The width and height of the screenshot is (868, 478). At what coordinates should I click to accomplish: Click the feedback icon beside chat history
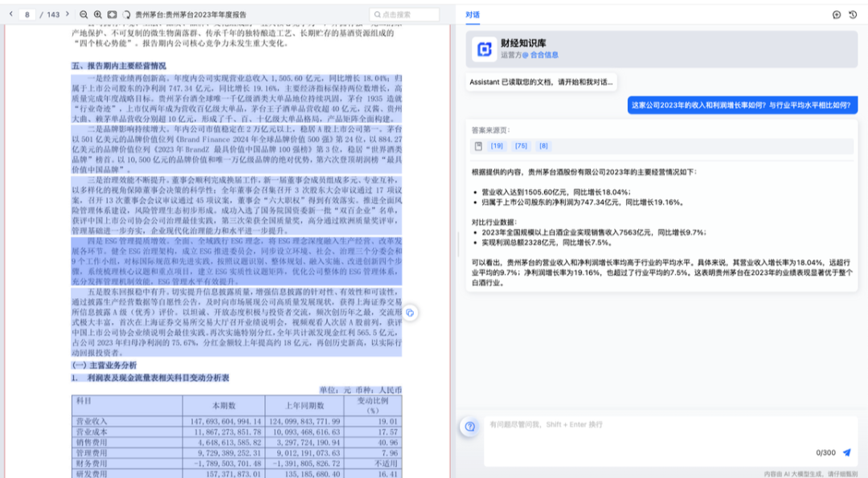(x=837, y=14)
